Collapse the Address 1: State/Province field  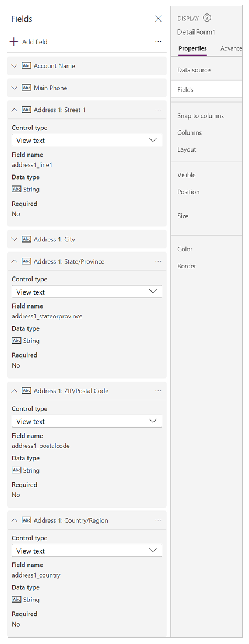[15, 261]
